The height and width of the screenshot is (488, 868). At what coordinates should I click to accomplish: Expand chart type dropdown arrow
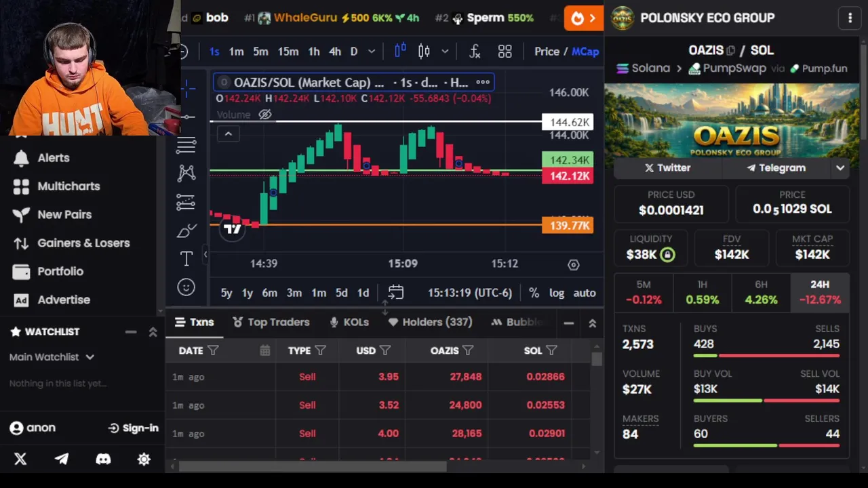coord(445,52)
